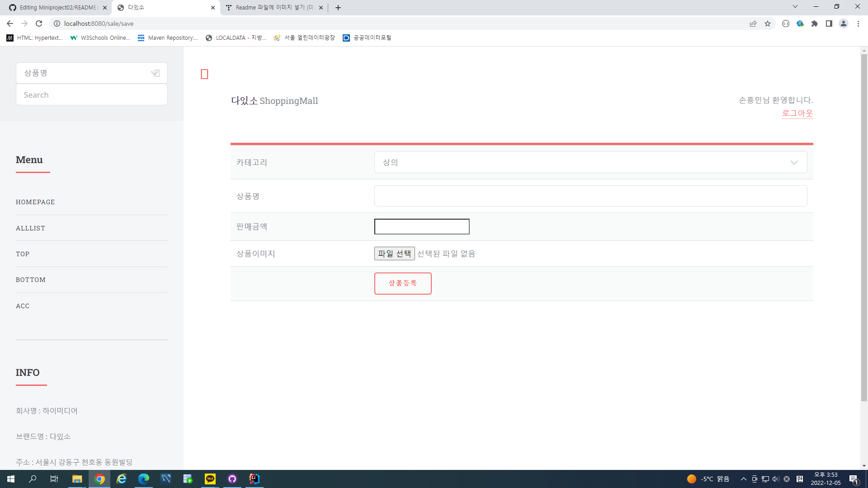Image resolution: width=868 pixels, height=488 pixels.
Task: Open Windows taskbar search
Action: coord(33,479)
